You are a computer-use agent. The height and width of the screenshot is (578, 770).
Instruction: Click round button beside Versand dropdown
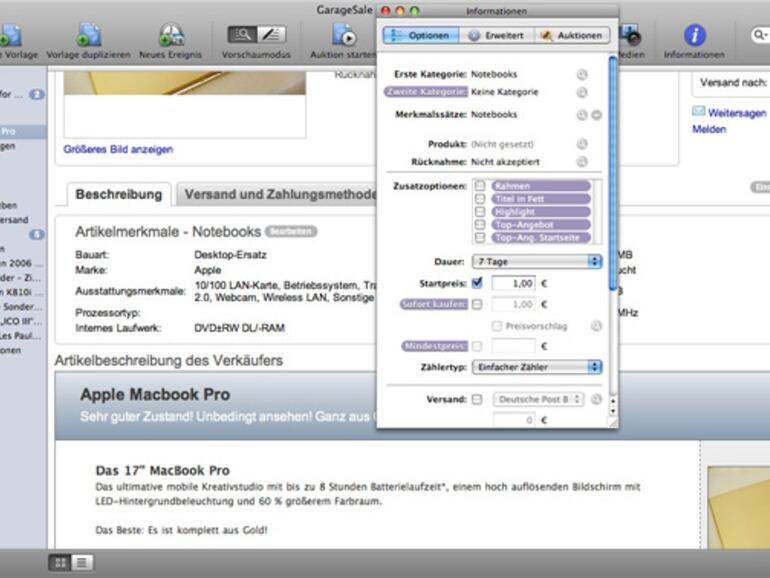point(596,399)
